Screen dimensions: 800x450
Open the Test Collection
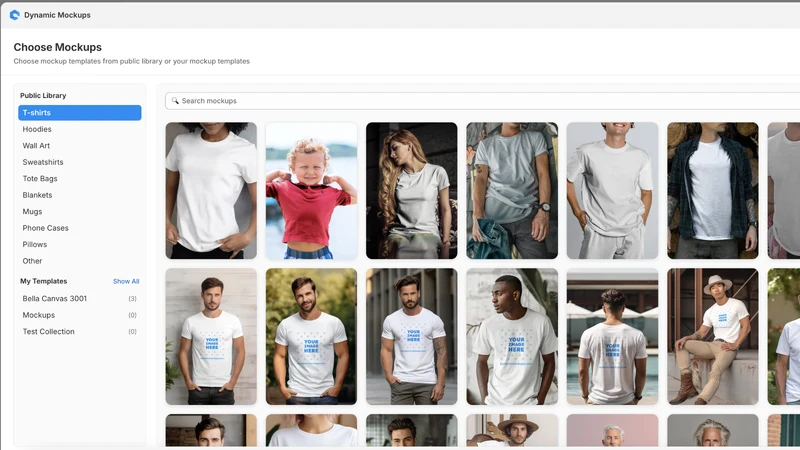pos(80,331)
